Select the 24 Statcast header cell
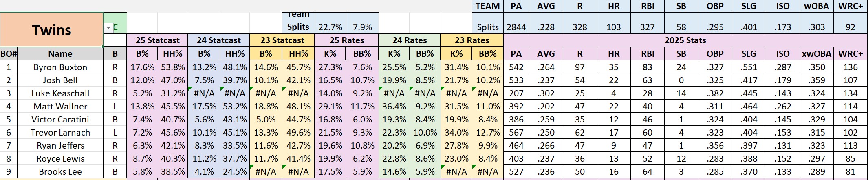 tap(219, 40)
